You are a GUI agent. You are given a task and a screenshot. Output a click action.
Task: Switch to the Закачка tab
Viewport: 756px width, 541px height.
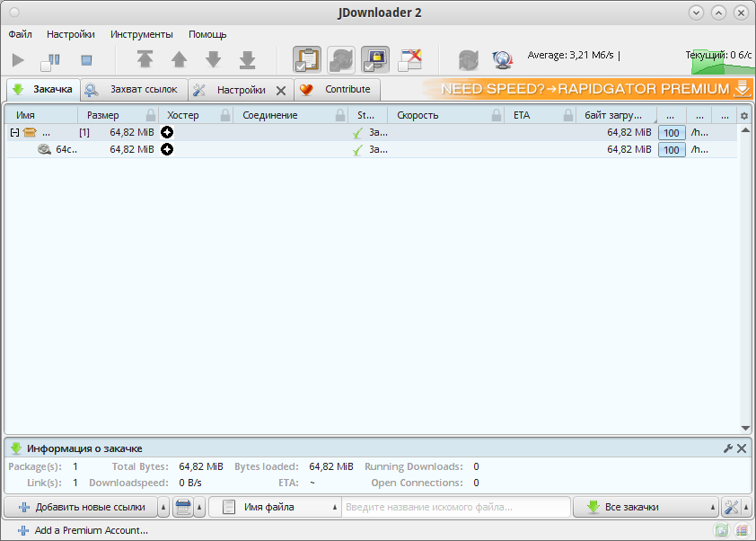tap(43, 89)
